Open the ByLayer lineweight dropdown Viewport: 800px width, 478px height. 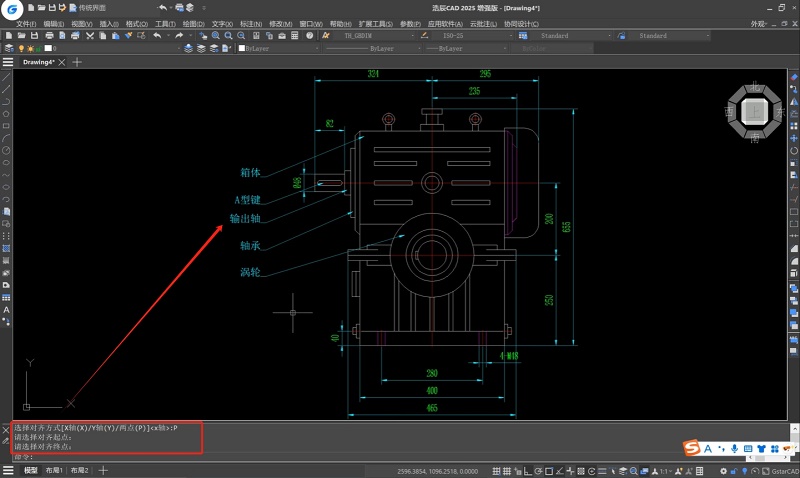tap(466, 48)
